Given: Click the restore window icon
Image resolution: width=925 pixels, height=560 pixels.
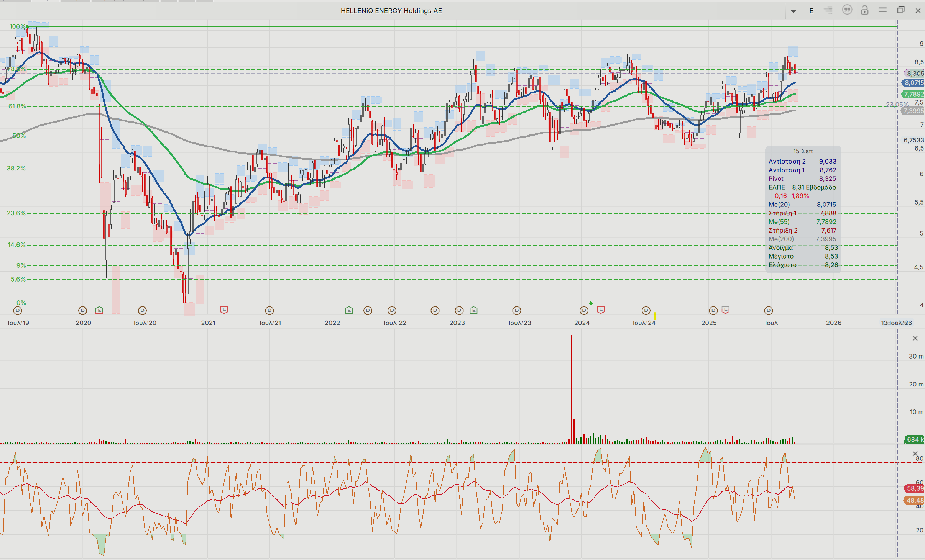Looking at the screenshot, I should click(x=900, y=10).
